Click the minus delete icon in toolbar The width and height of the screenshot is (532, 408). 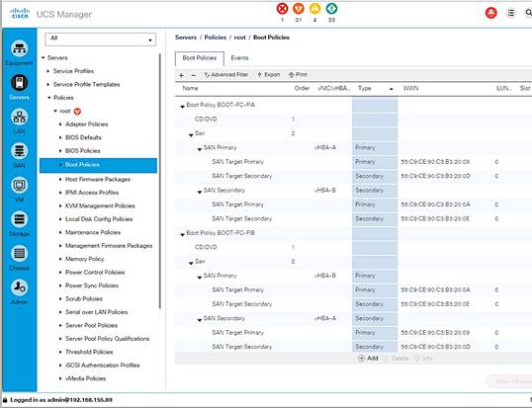[194, 75]
